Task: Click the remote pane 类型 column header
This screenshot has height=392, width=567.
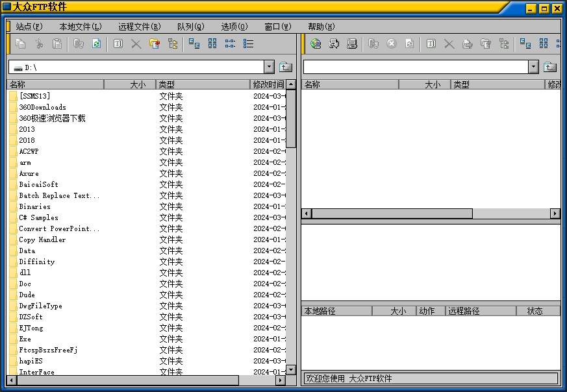Action: (x=498, y=84)
